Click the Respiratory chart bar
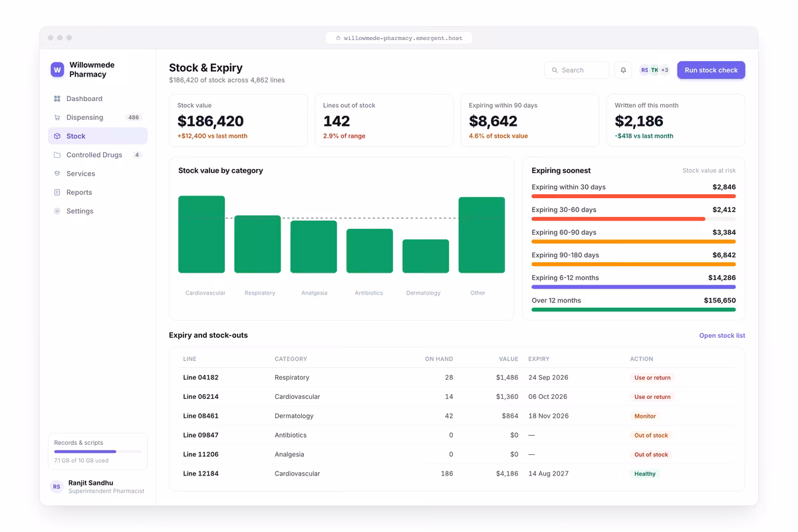Screen dimensions: 798x532 (257, 244)
